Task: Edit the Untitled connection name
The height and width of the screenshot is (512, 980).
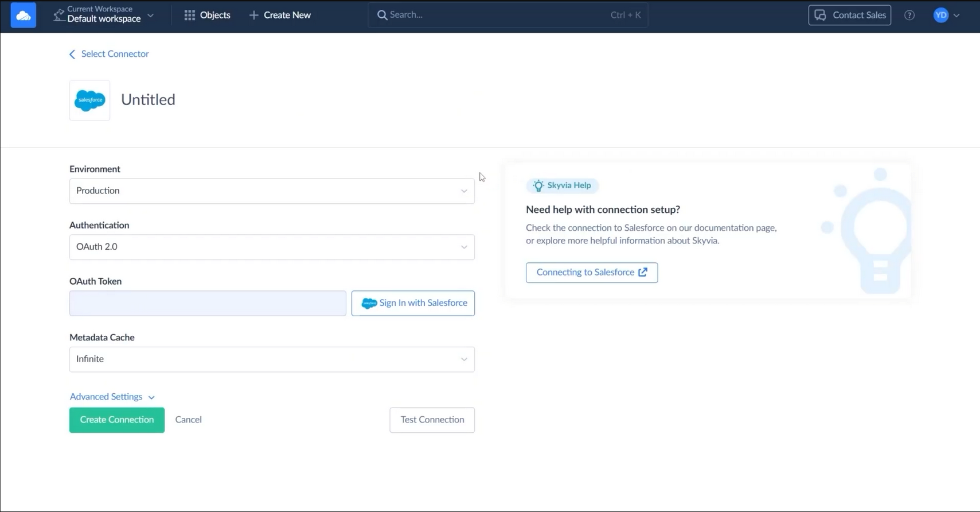Action: click(x=148, y=100)
